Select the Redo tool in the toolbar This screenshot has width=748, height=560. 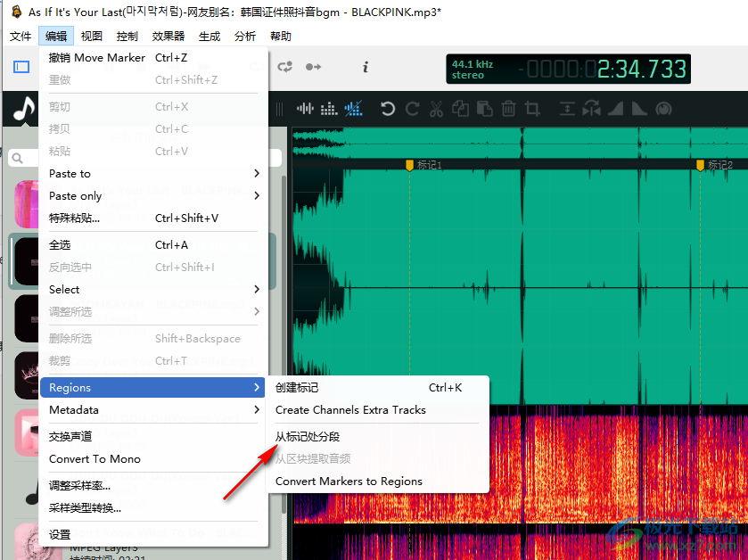point(412,108)
